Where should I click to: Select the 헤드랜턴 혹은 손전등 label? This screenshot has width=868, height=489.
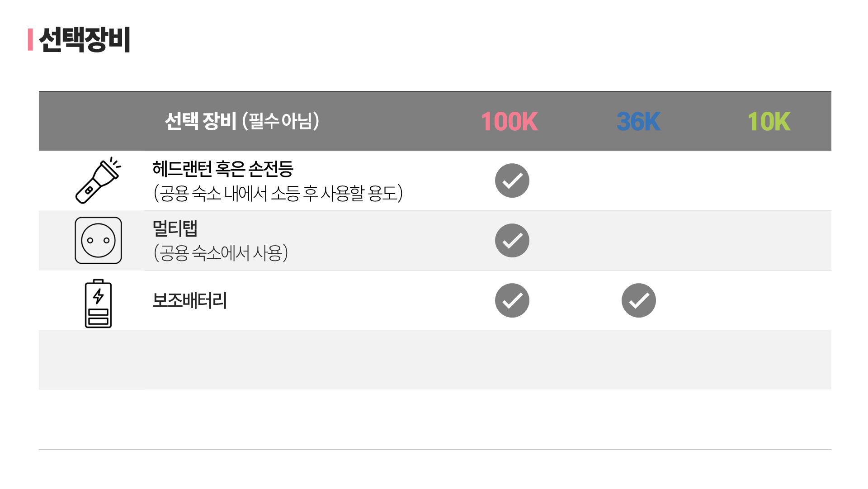click(223, 169)
